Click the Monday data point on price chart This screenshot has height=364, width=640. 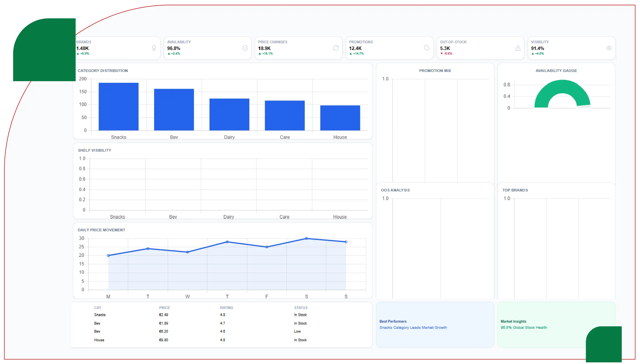coord(108,255)
